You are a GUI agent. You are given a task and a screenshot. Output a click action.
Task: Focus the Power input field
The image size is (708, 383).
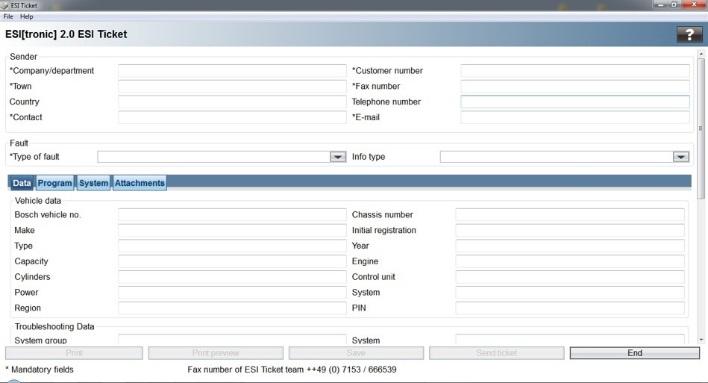click(x=232, y=292)
